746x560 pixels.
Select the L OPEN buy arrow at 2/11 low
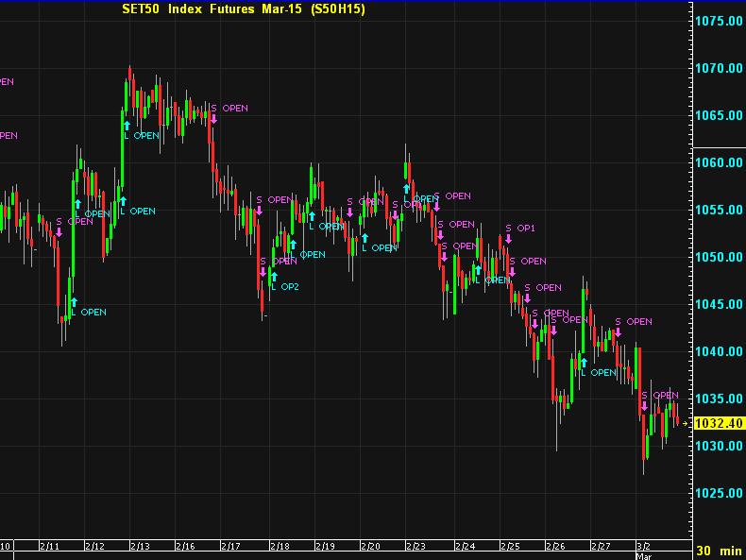tap(73, 301)
